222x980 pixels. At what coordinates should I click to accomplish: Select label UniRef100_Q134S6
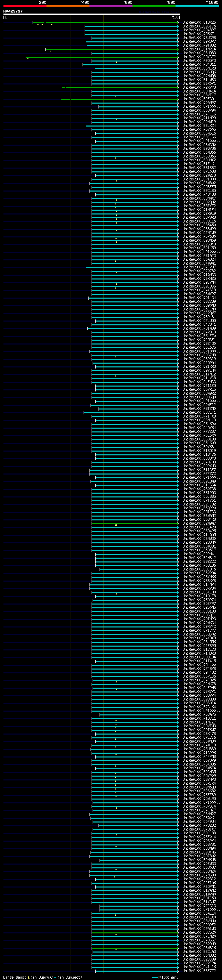tap(199, 455)
